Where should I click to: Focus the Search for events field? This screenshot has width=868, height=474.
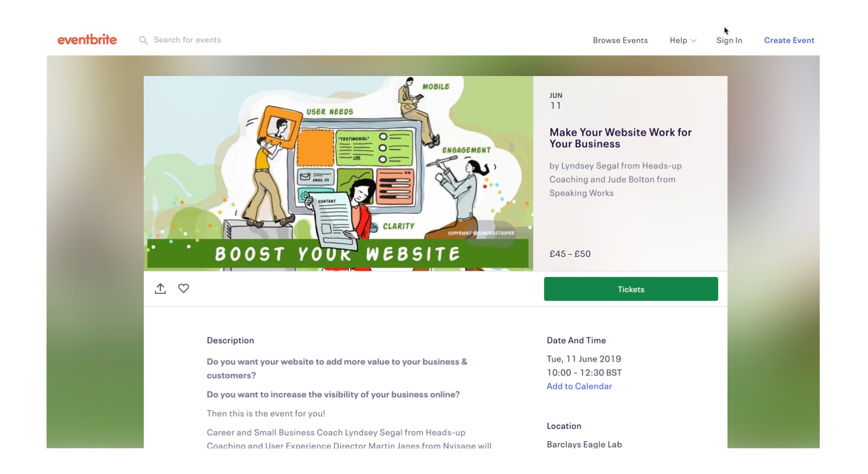(187, 40)
